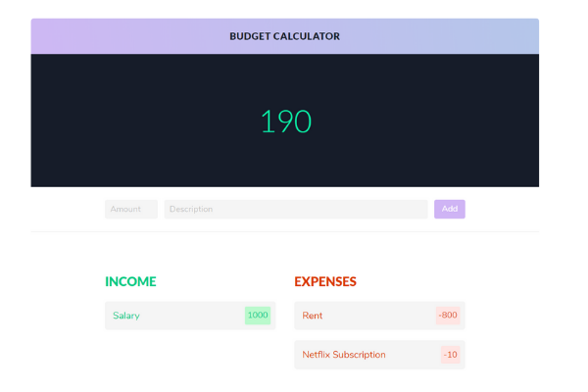Select the Rent expense entry
The width and height of the screenshot is (588, 392).
tap(379, 316)
